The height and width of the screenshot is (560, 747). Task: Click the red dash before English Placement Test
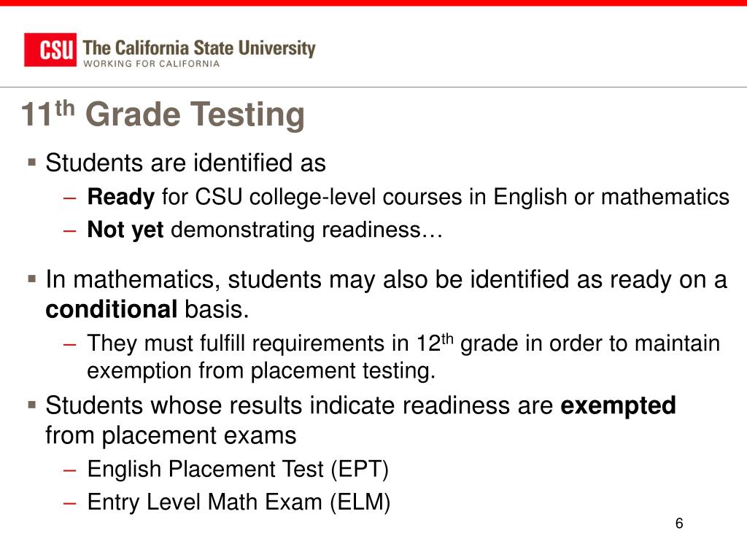pos(69,470)
